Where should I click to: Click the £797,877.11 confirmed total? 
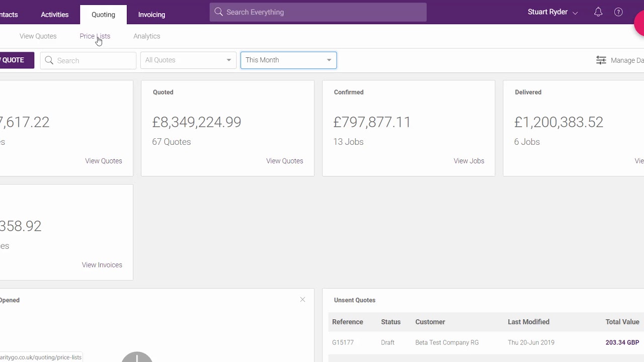point(372,122)
